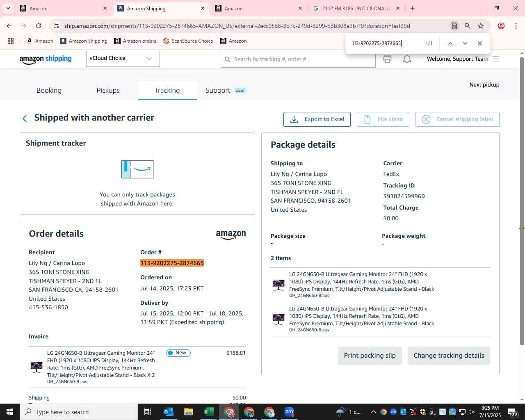
Task: Go to previous find result
Action: point(450,43)
